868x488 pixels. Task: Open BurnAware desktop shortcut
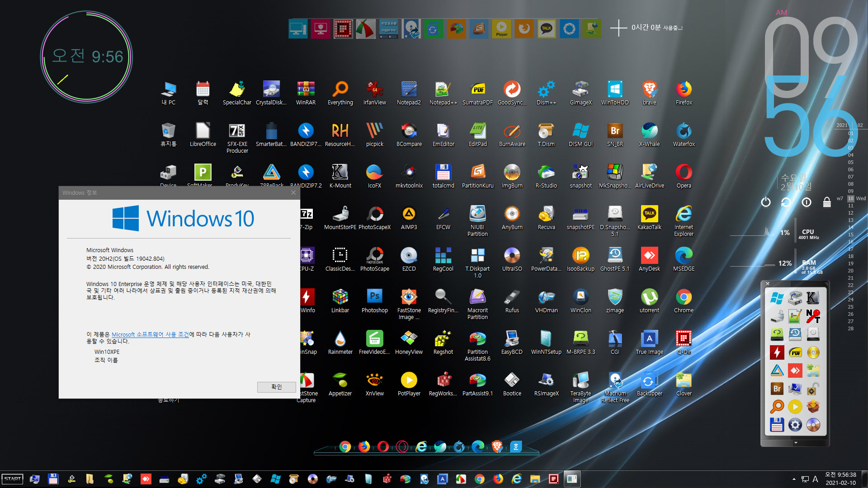512,135
